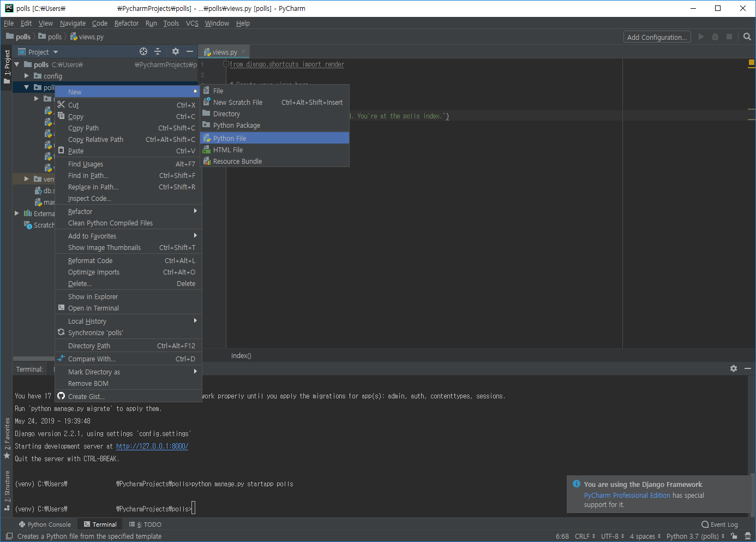Click views.py in the breadcrumb bar

(x=87, y=37)
